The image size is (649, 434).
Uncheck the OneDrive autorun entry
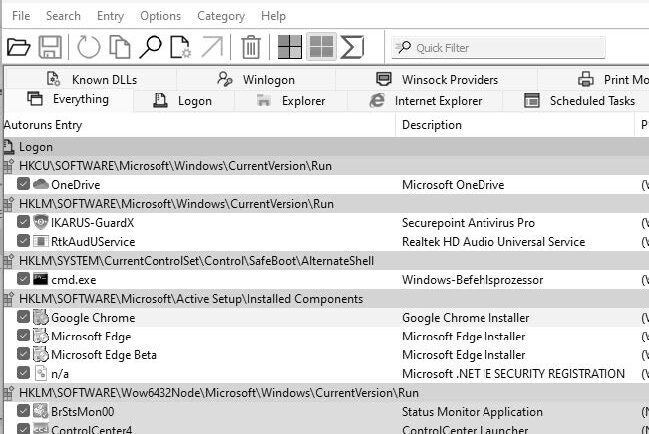coord(23,184)
